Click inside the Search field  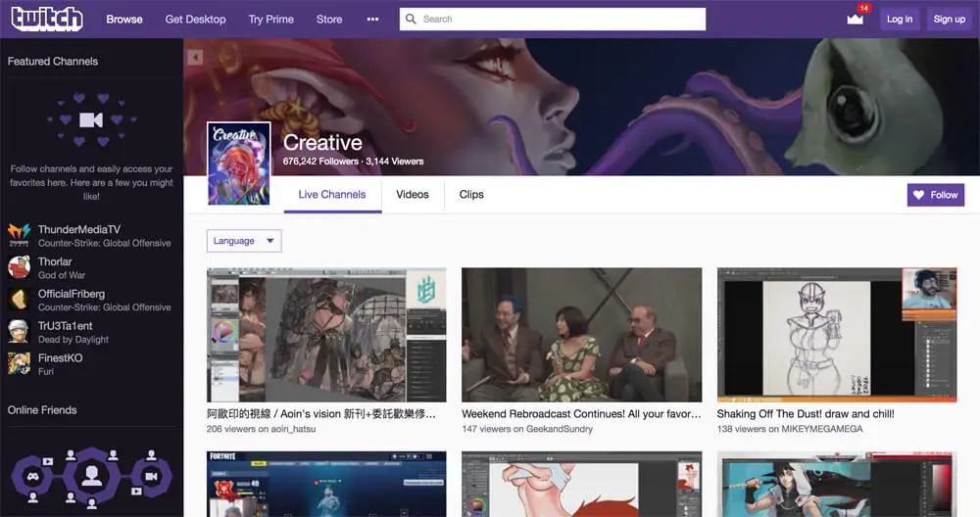[x=553, y=19]
